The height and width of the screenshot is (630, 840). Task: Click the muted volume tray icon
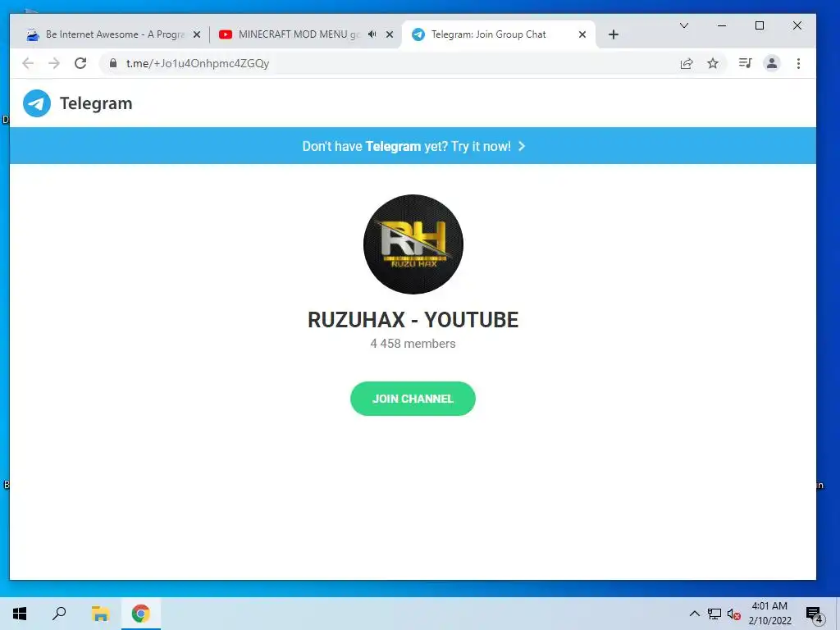[733, 614]
